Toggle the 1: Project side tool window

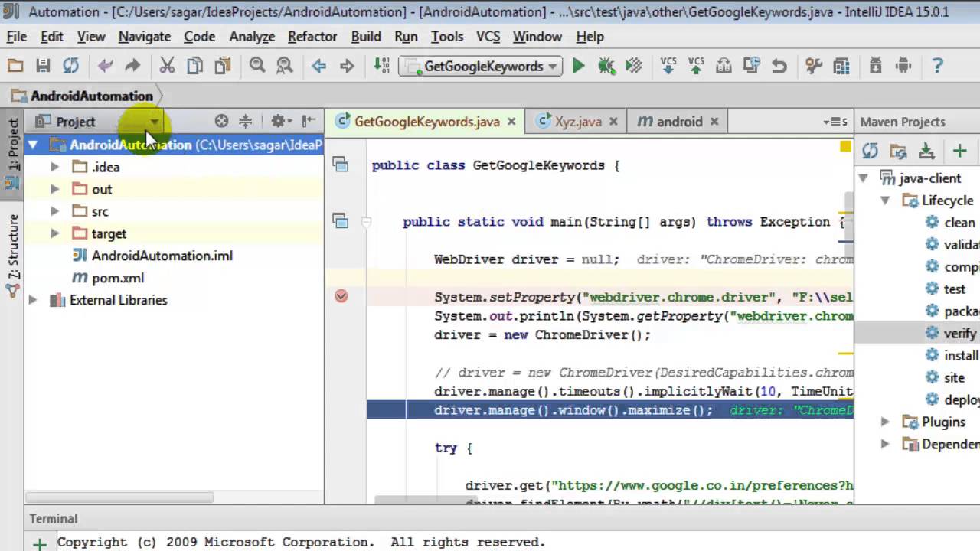coord(12,153)
